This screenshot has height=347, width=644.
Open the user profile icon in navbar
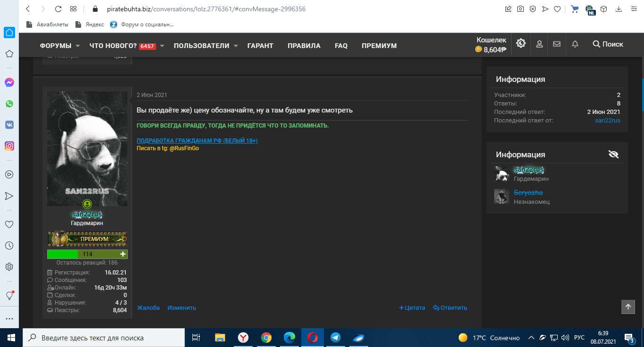pyautogui.click(x=539, y=44)
